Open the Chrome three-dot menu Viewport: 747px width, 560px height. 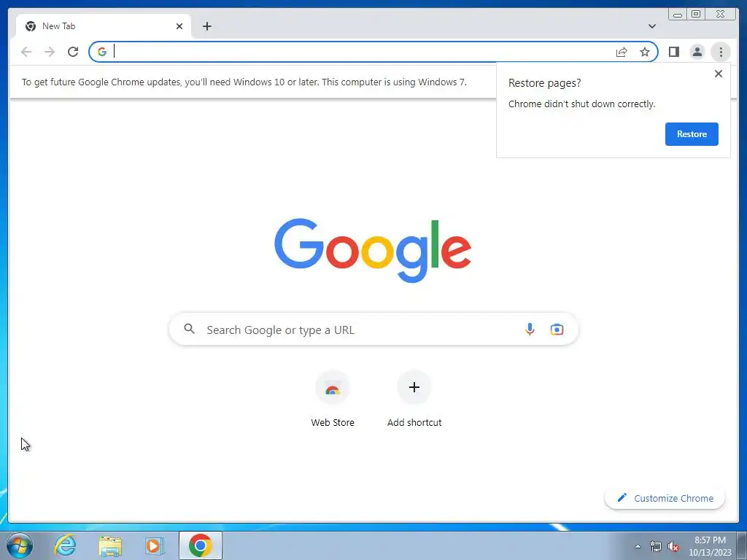coord(721,52)
